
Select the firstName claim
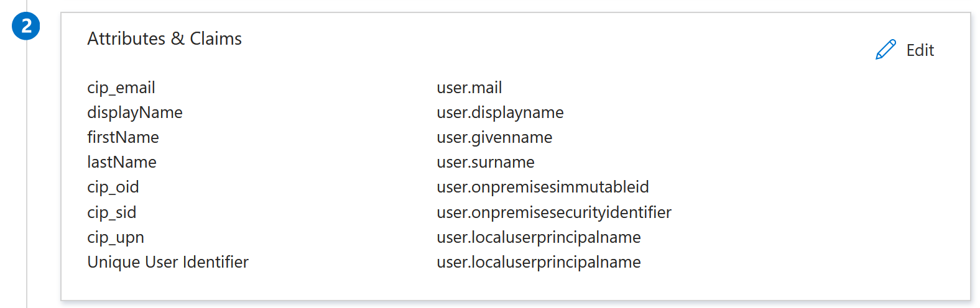click(x=123, y=137)
